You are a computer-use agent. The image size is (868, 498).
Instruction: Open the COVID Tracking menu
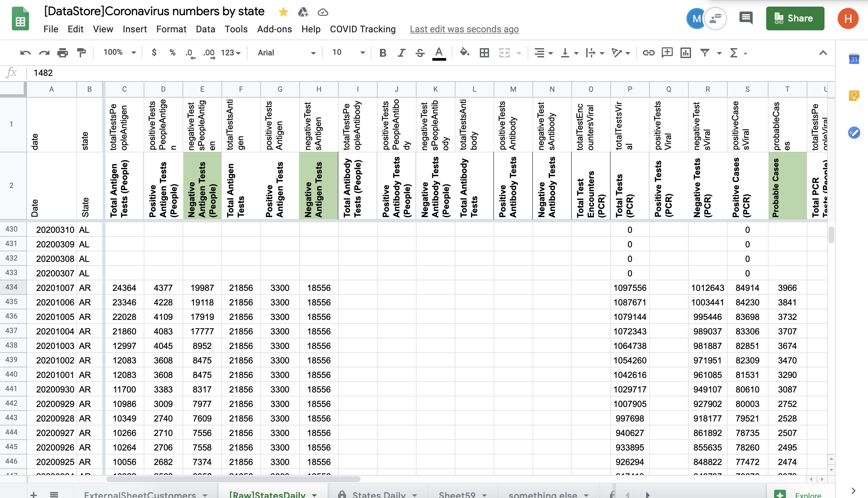[362, 29]
